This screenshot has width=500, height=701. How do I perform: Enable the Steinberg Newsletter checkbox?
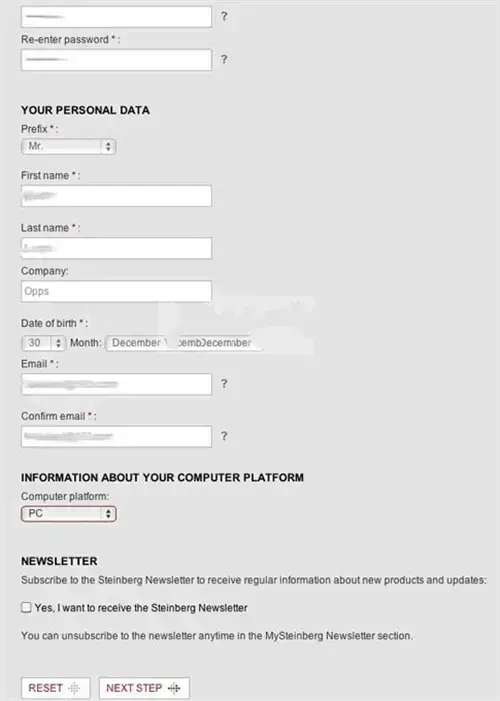[26, 607]
